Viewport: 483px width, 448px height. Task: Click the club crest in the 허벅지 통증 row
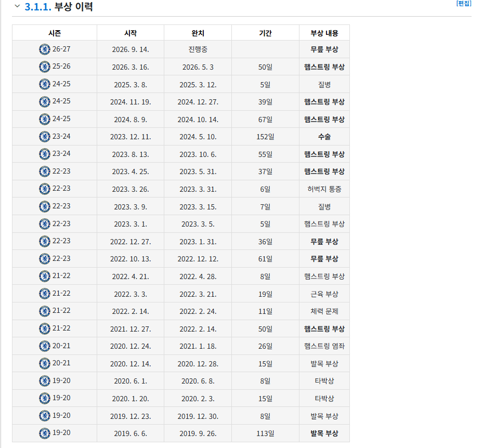coord(45,189)
